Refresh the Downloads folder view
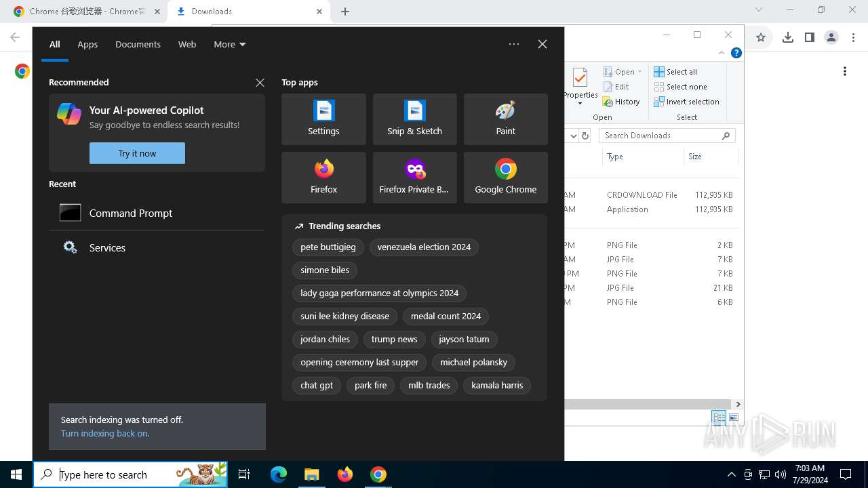Image resolution: width=868 pixels, height=488 pixels. pyautogui.click(x=585, y=136)
